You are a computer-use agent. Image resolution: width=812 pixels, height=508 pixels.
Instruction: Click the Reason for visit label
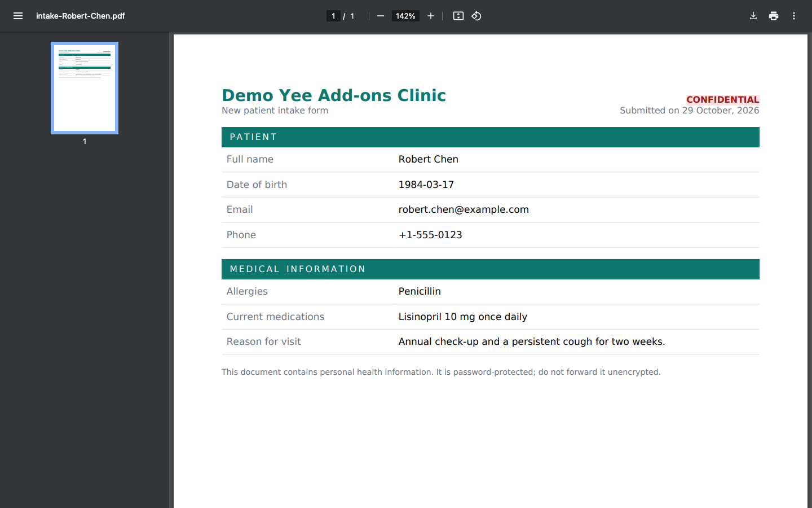click(x=263, y=341)
